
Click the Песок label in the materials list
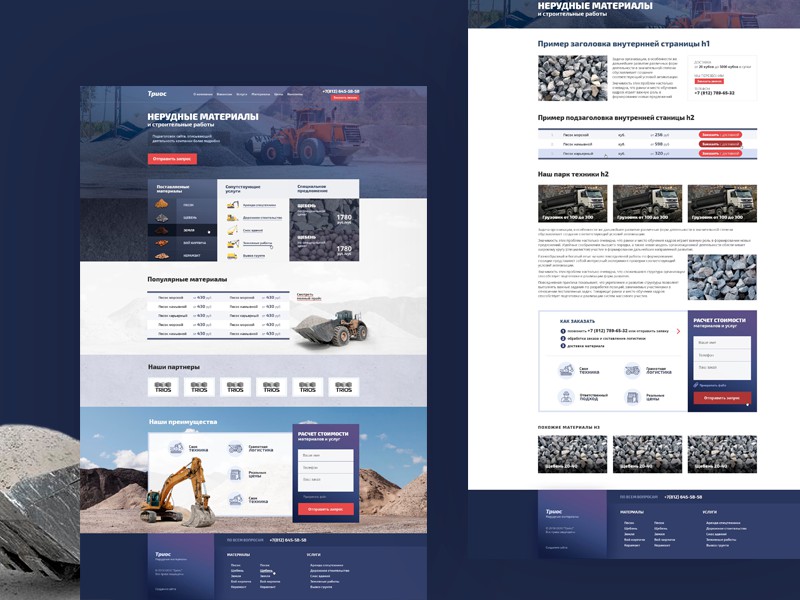coord(188,205)
